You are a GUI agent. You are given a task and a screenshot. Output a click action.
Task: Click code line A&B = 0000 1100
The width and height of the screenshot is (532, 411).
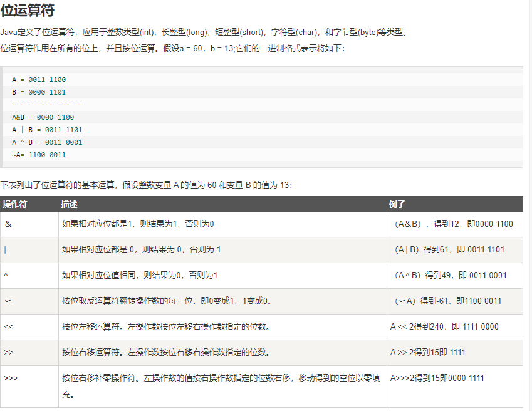43,117
